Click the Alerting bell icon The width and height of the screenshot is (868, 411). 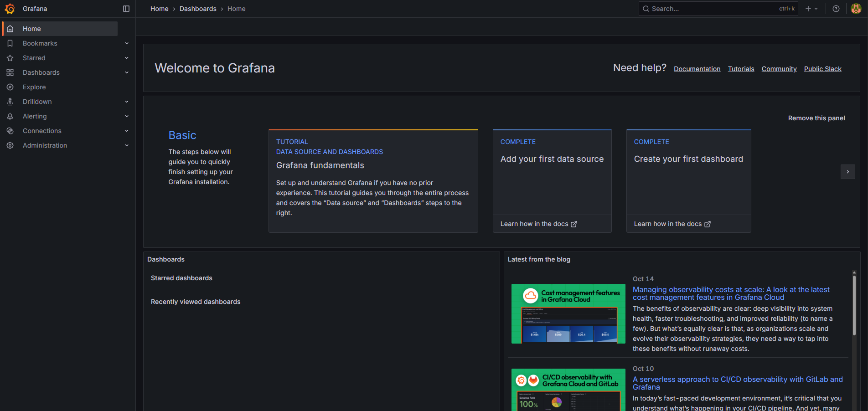(x=10, y=116)
